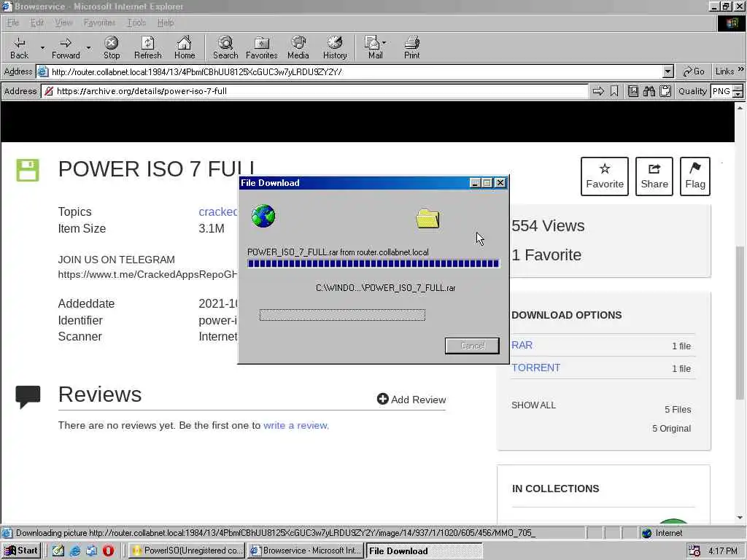Click the binoculars find icon
Viewport: 747px width, 560px height.
649,91
